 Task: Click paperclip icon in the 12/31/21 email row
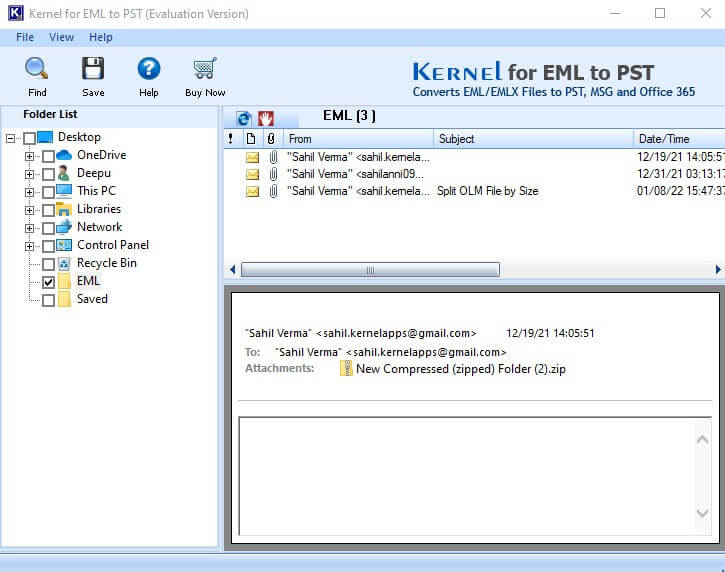pyautogui.click(x=273, y=174)
